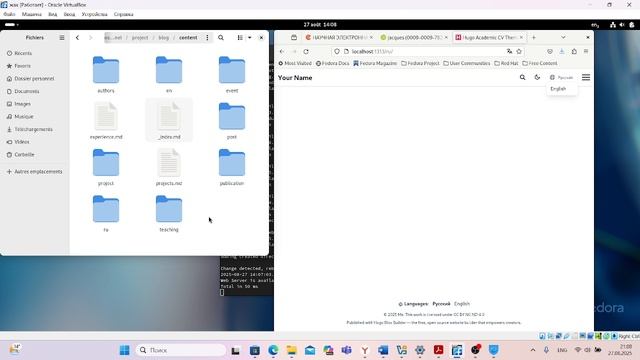Open view options dropdown in Files
Screen dimensions: 640x360
click(x=249, y=38)
